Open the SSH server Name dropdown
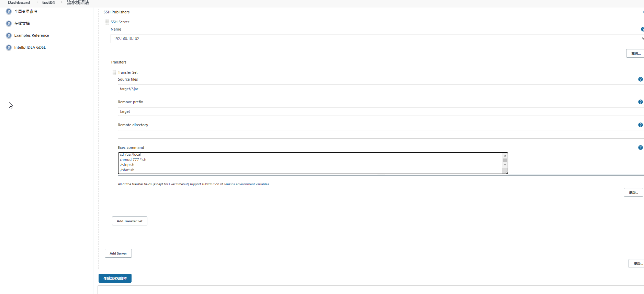Viewport: 644px width, 294px height. (x=377, y=39)
